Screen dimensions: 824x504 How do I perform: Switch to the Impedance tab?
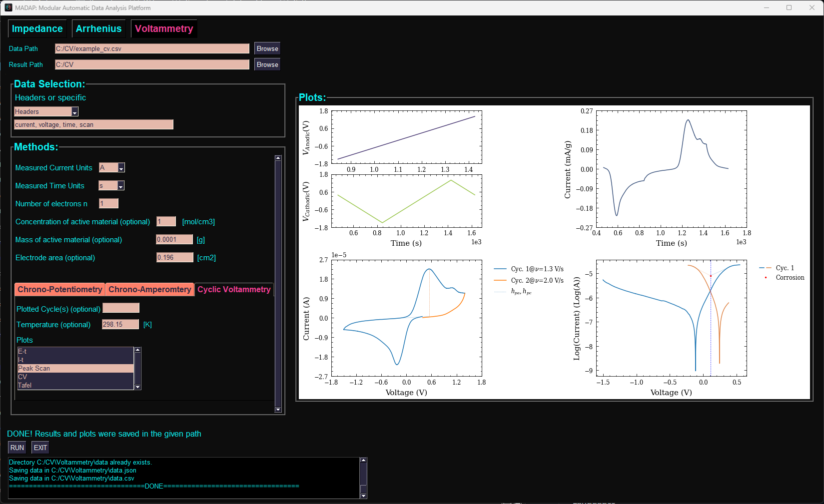coord(37,28)
